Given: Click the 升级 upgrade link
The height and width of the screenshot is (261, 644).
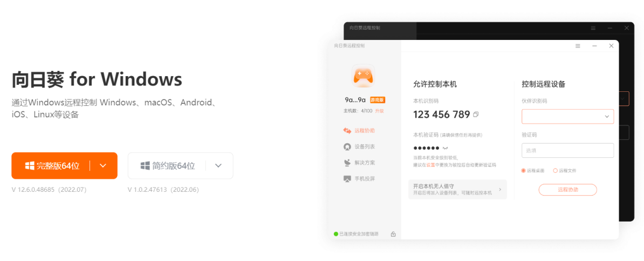Looking at the screenshot, I should (379, 111).
